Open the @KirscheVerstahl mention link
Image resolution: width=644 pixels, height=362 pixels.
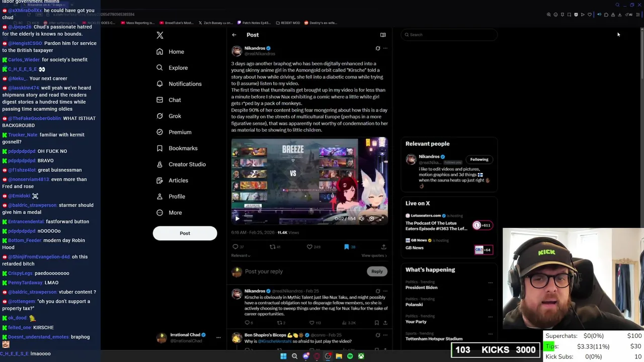click(275, 341)
